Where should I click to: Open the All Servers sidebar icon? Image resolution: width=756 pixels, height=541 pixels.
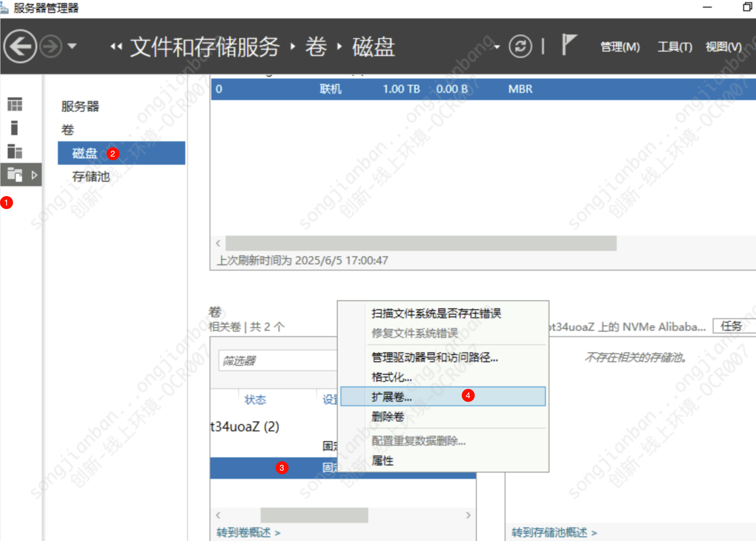click(14, 151)
